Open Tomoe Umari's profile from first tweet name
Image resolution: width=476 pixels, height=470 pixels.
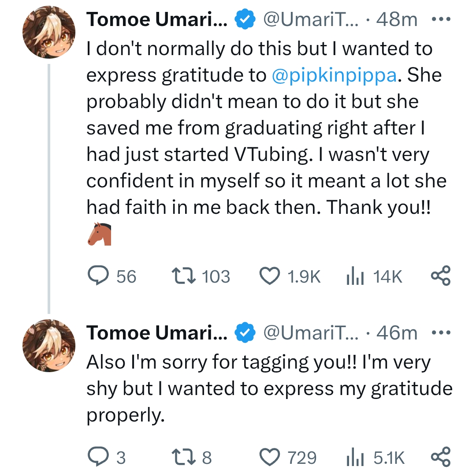(x=156, y=20)
